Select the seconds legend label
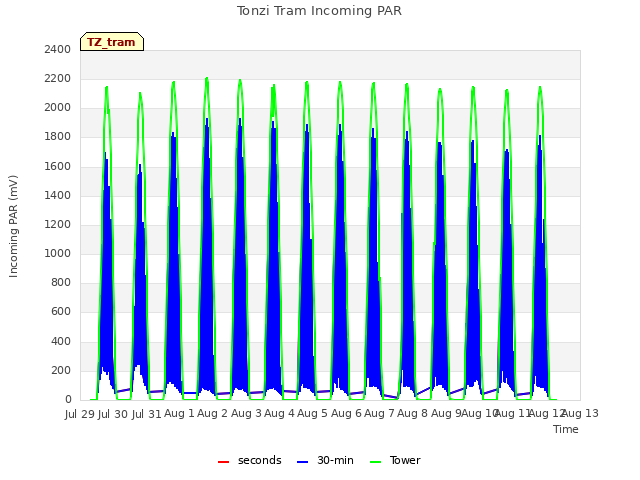Viewport: 640px width, 480px height. point(260,460)
